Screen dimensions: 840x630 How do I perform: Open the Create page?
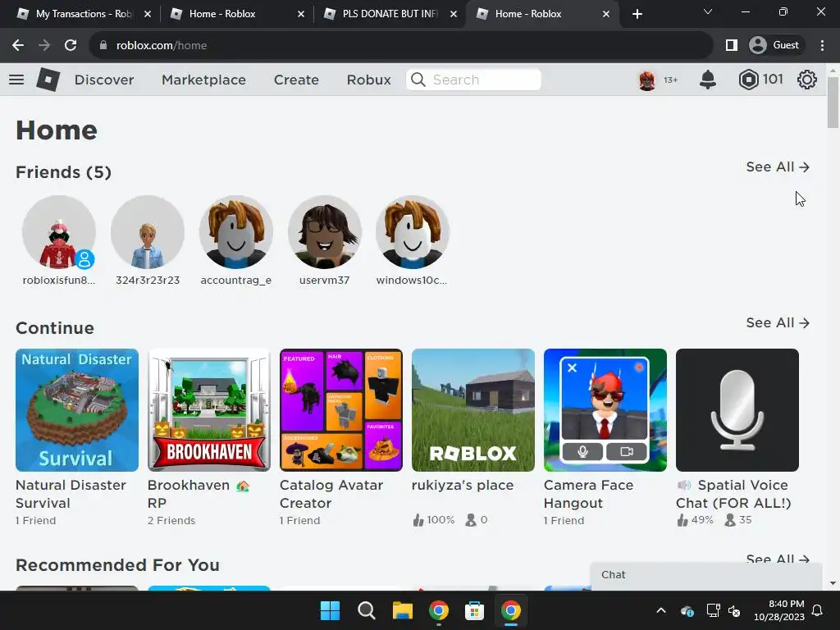point(296,80)
